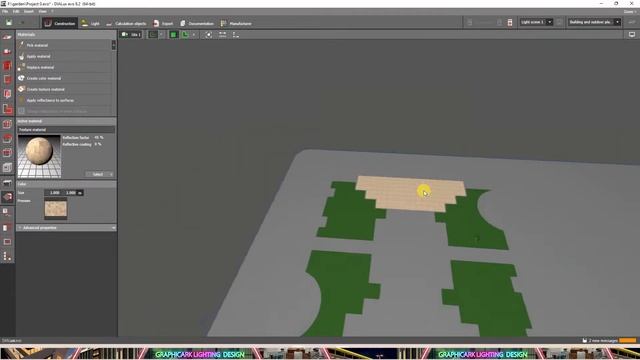640x360 pixels.
Task: Open the File menu
Action: (x=4, y=11)
